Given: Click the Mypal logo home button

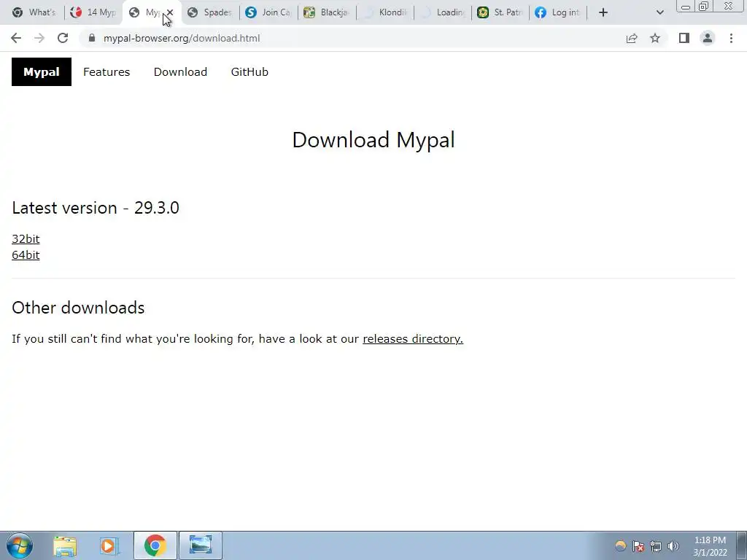Looking at the screenshot, I should [42, 72].
